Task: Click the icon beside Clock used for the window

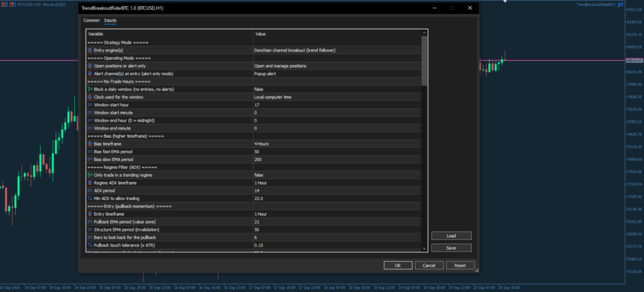Action: click(90, 97)
